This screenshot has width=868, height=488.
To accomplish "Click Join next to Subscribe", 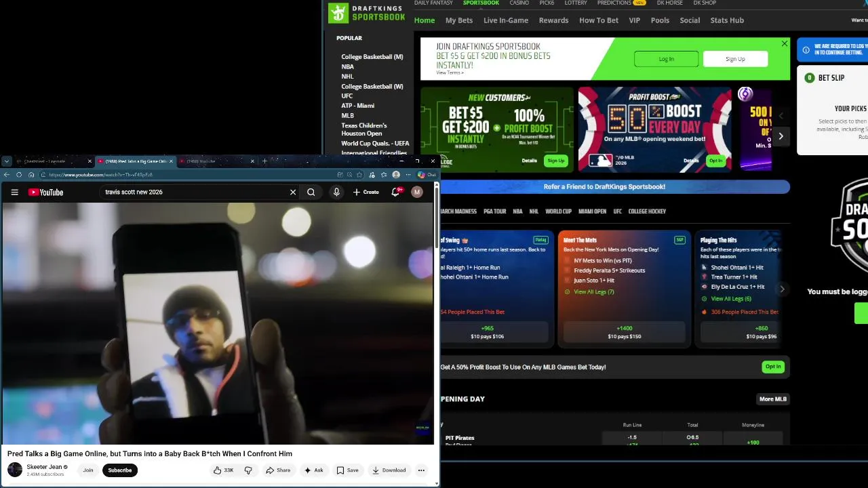I will [x=88, y=470].
